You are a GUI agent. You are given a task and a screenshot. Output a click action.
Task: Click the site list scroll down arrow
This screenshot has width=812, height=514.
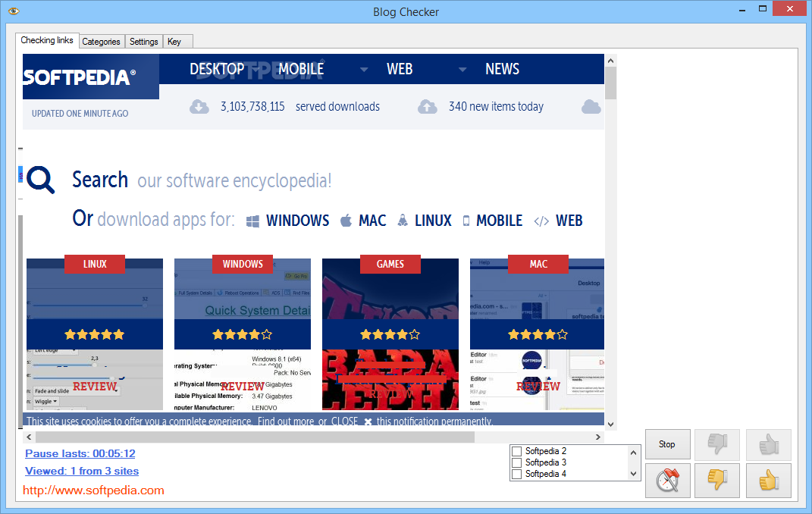(633, 474)
